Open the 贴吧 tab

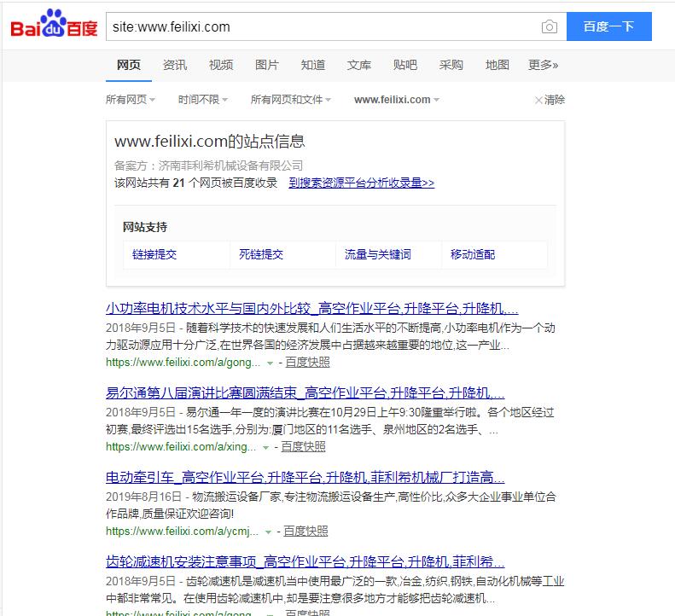click(x=405, y=65)
